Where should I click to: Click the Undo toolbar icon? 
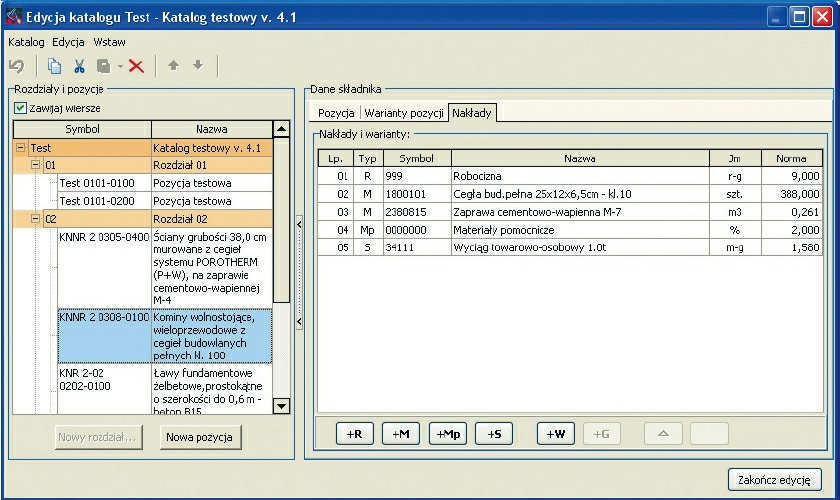coord(17,66)
